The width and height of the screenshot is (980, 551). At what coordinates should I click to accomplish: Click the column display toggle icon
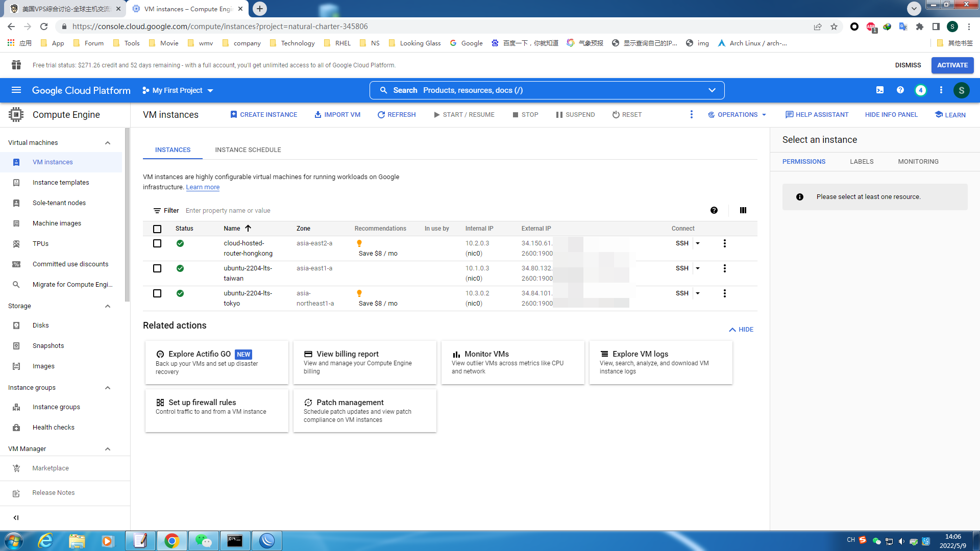[743, 210]
